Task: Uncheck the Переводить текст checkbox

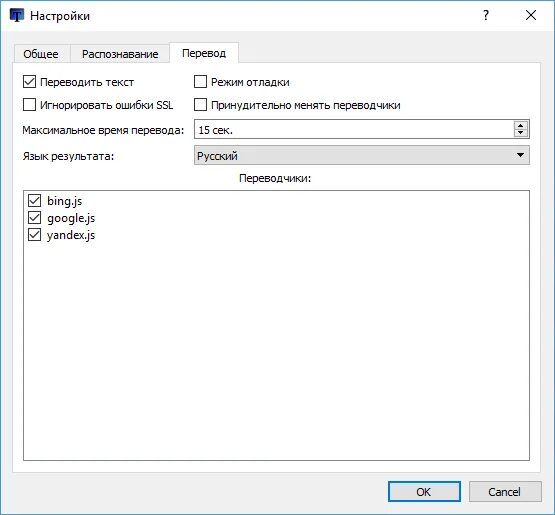Action: click(29, 82)
